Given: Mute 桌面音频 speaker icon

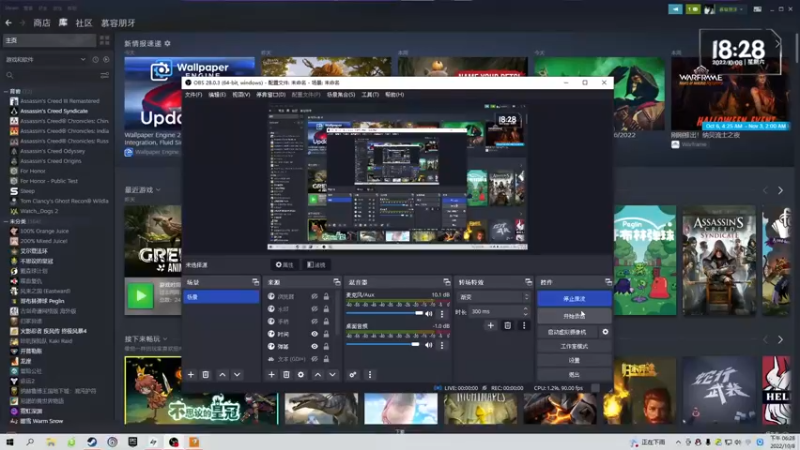Looking at the screenshot, I should click(429, 345).
